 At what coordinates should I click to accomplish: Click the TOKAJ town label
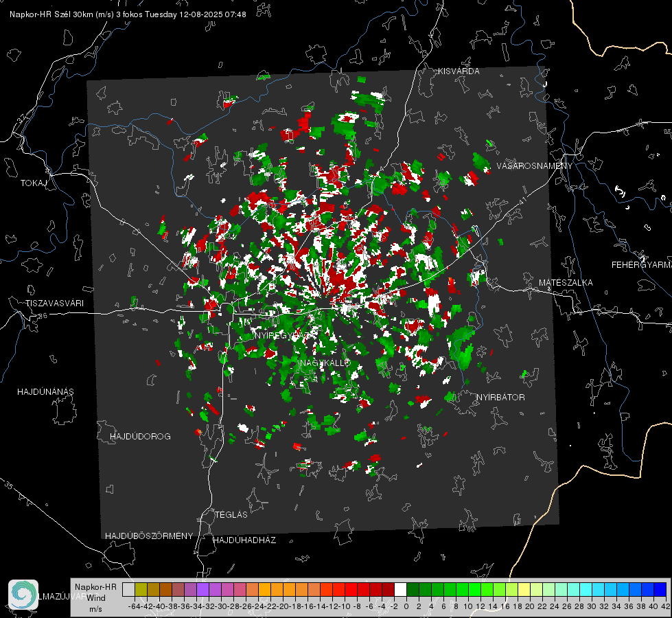pos(34,183)
